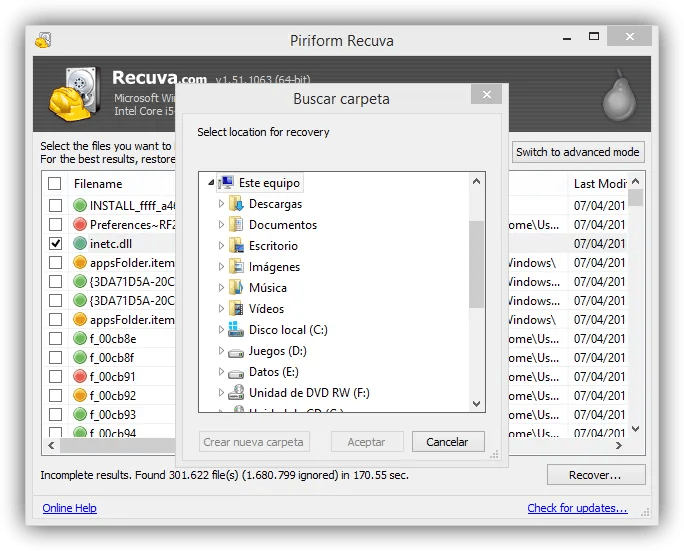The height and width of the screenshot is (551, 684).
Task: Click the folder tree vertical scrollbar thumb
Action: [x=476, y=264]
